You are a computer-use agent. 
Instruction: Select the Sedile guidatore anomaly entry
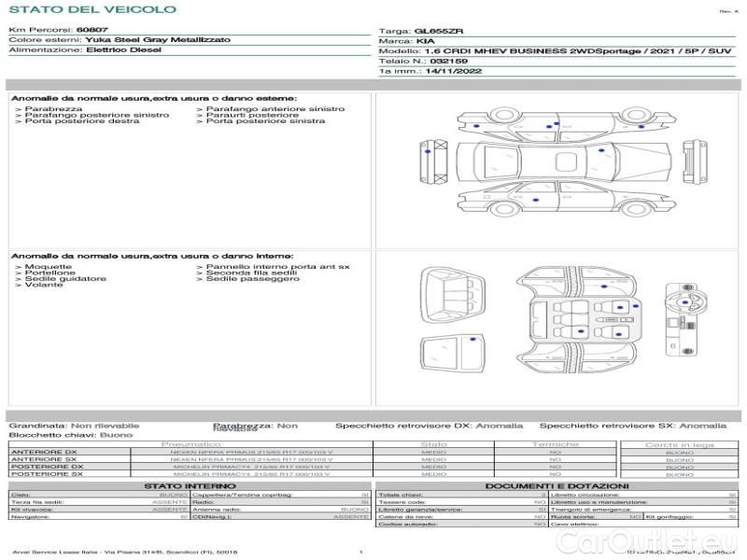65,278
